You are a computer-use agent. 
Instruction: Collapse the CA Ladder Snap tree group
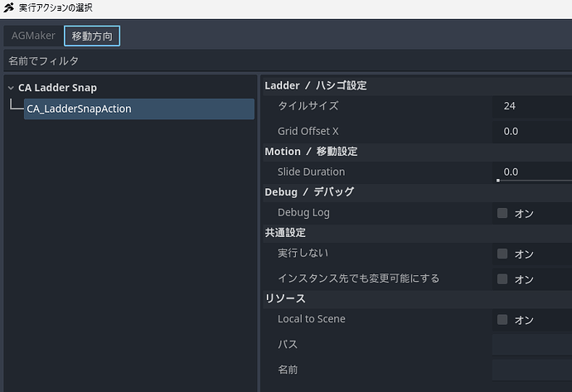(x=11, y=88)
